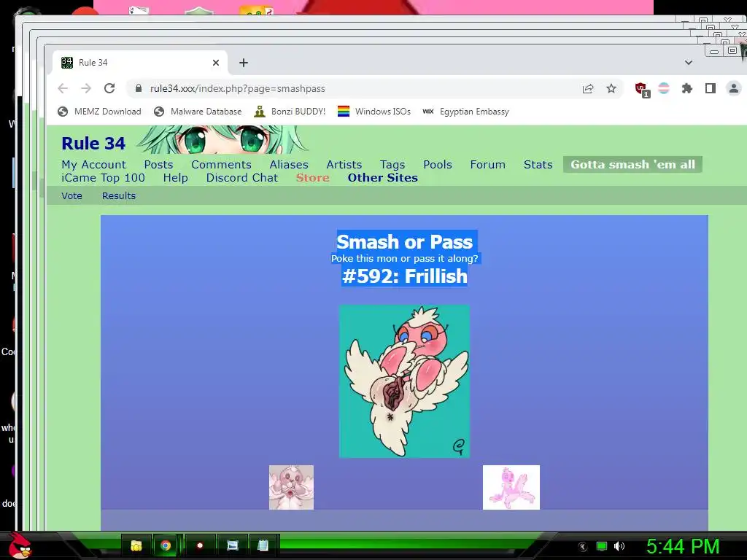Open the Chrome profile avatar menu

(x=734, y=88)
